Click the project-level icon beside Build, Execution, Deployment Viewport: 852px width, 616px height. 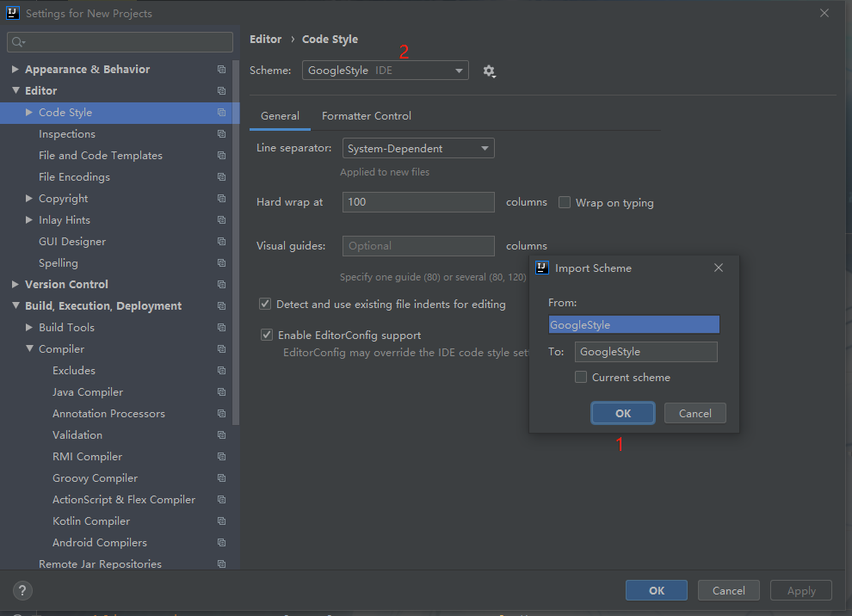(222, 305)
